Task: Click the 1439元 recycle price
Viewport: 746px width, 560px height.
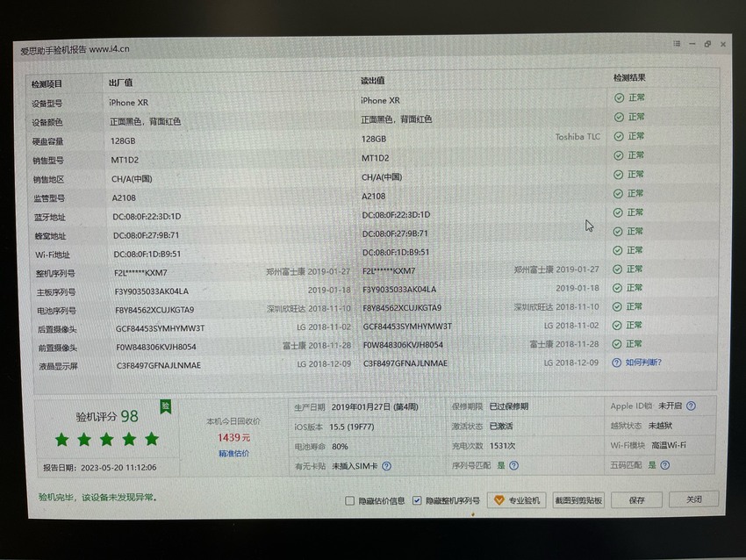Action: coord(233,437)
